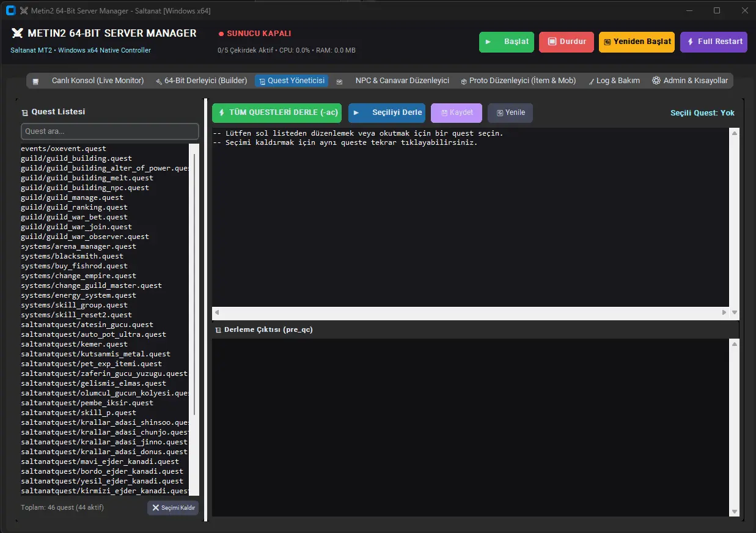756x533 pixels.
Task: Select saltanatquest/atesin_gucu.quest
Action: click(x=87, y=325)
